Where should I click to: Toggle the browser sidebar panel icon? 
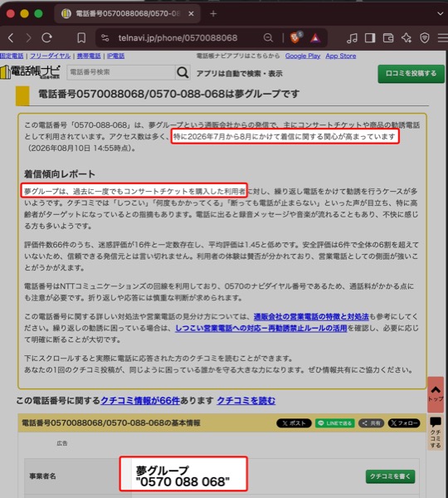coord(370,38)
